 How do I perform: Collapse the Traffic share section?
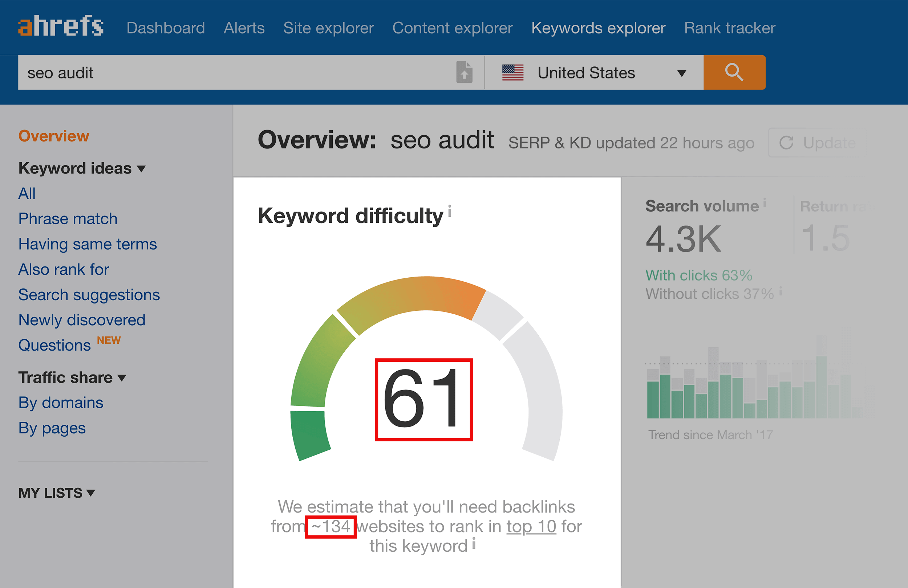72,377
